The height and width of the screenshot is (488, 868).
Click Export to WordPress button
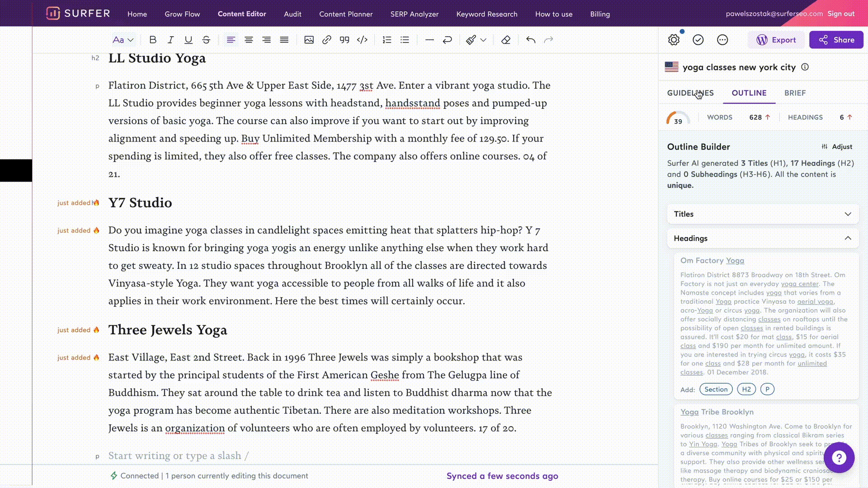[x=776, y=40]
